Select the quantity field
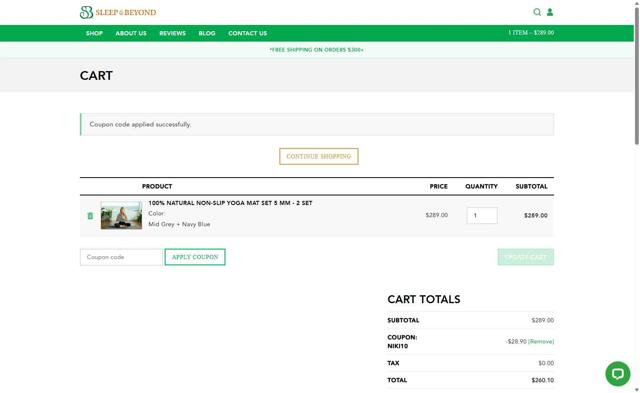 click(x=482, y=215)
